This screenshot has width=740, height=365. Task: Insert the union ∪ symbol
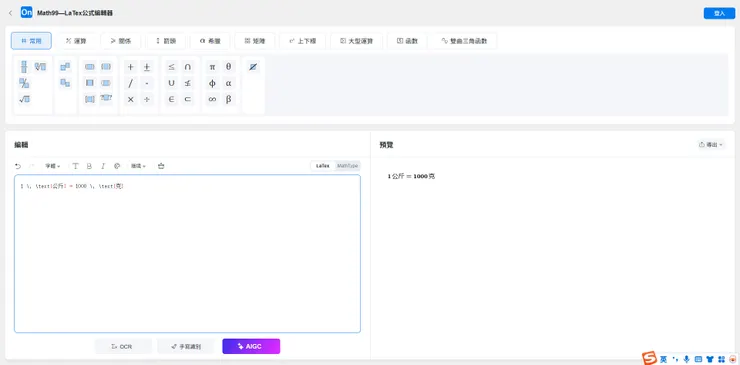171,83
